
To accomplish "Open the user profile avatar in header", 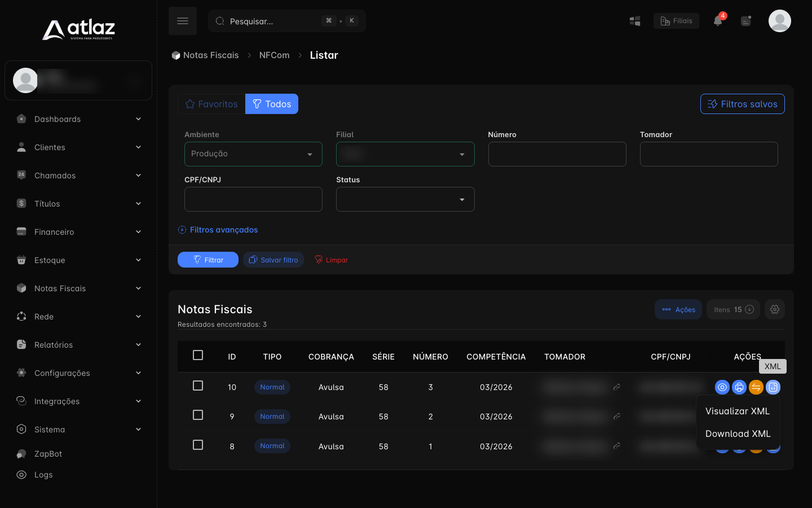I will tap(780, 21).
